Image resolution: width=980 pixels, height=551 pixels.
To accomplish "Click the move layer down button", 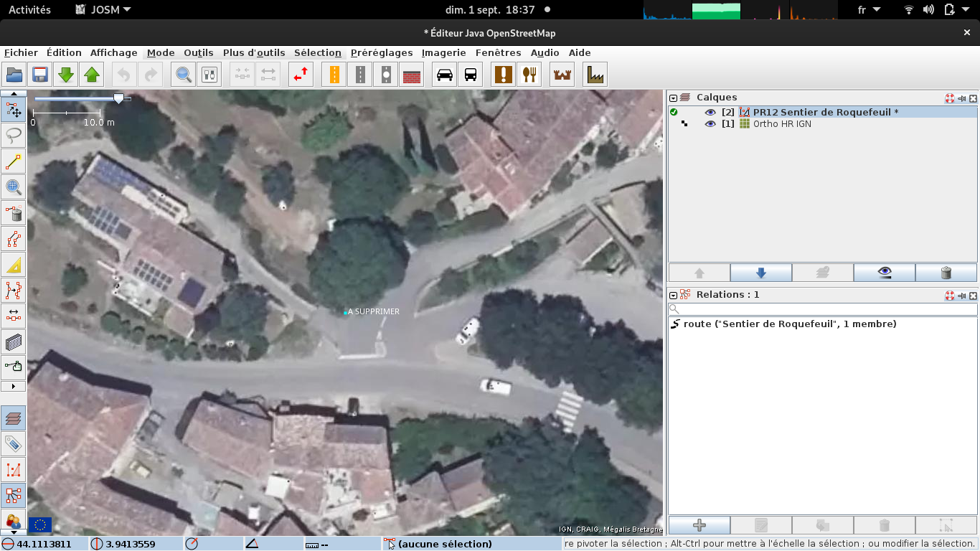I will [761, 273].
